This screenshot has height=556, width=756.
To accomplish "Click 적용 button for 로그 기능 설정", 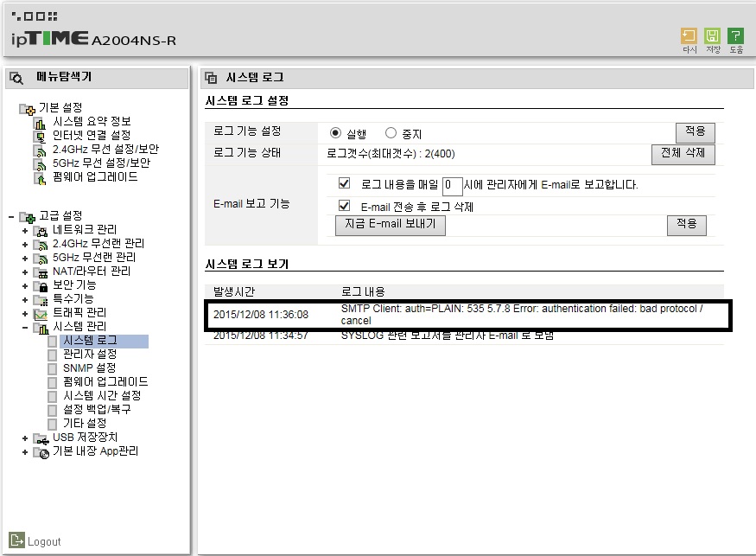I will point(695,131).
